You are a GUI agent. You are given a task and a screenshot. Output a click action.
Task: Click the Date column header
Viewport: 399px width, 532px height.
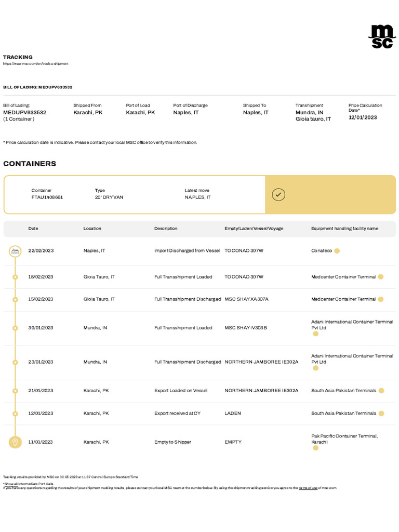pyautogui.click(x=33, y=229)
